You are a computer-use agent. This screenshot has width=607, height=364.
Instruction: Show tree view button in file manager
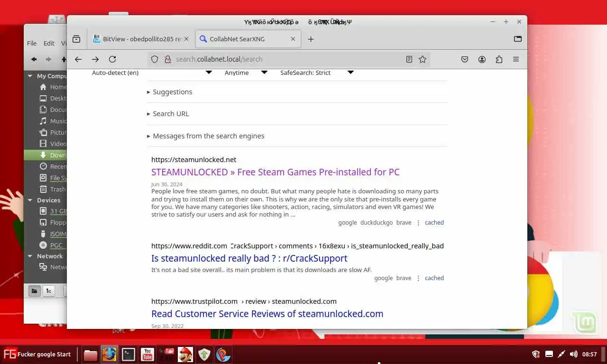coord(49,291)
